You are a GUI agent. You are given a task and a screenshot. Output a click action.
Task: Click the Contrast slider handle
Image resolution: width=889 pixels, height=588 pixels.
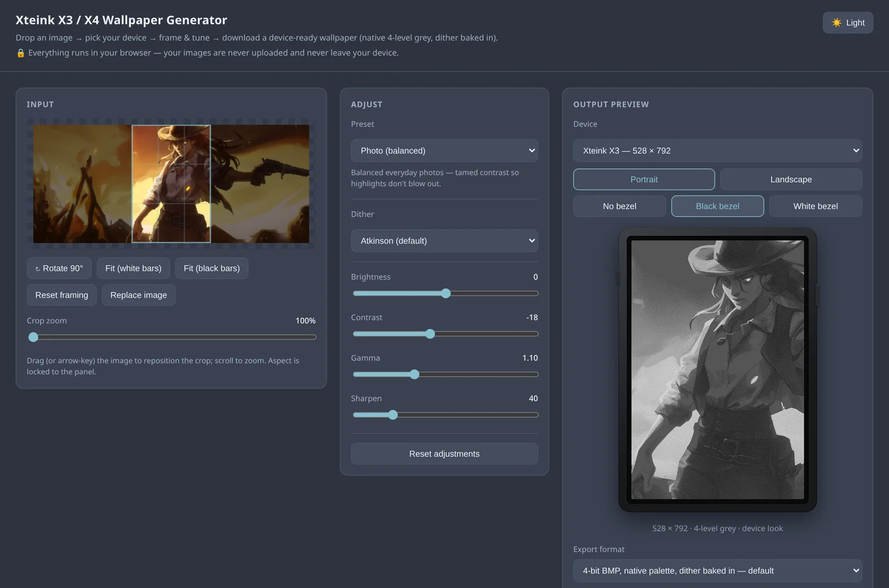coord(430,334)
